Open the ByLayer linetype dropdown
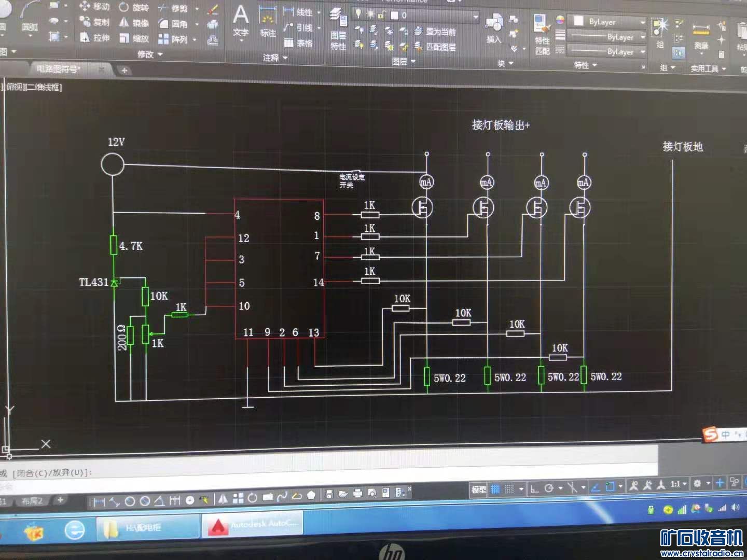The height and width of the screenshot is (560, 747). click(608, 52)
